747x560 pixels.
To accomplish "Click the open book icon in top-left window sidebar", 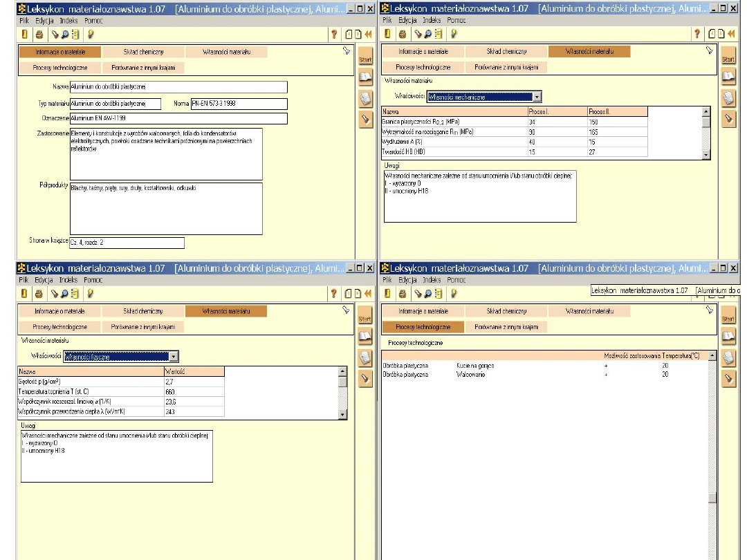I will tap(365, 77).
